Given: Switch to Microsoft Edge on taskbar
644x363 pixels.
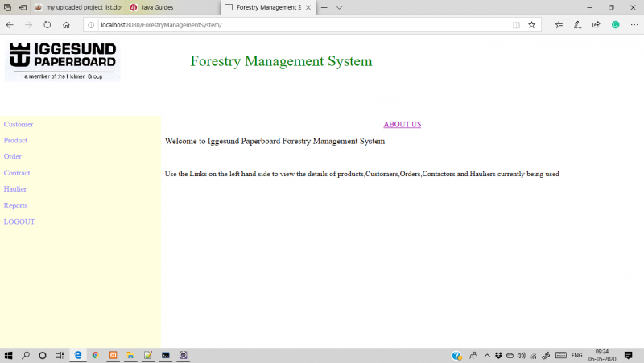Looking at the screenshot, I should (77, 355).
